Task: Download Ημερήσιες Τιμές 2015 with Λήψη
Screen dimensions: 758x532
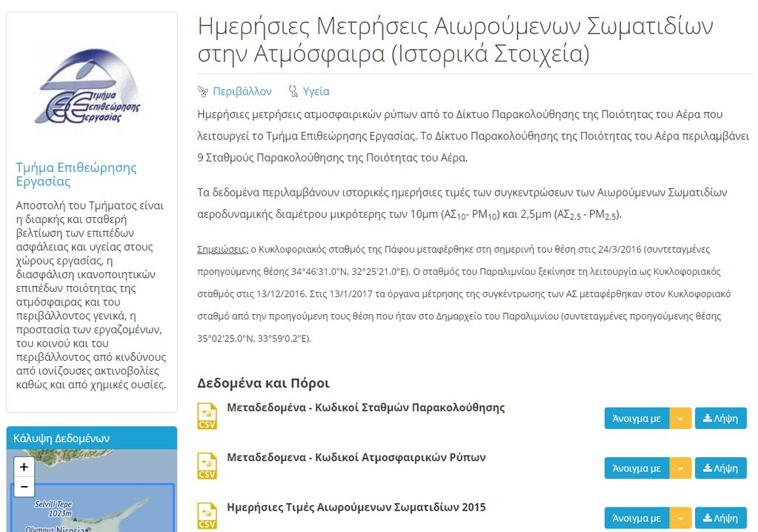Action: [721, 518]
